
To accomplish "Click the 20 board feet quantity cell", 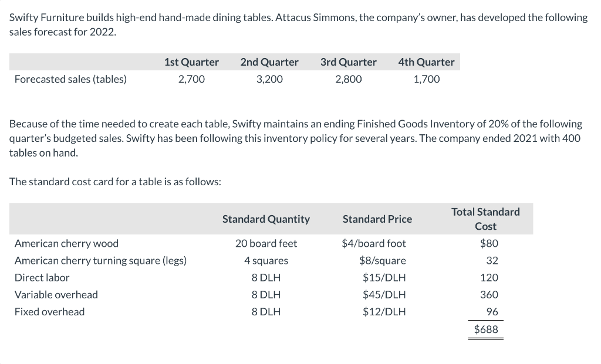I will [x=266, y=243].
